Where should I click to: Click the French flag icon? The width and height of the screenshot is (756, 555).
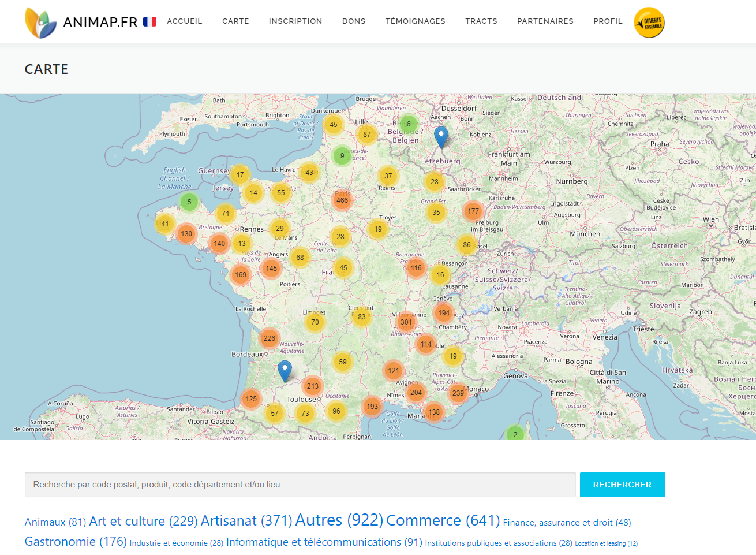[x=150, y=21]
